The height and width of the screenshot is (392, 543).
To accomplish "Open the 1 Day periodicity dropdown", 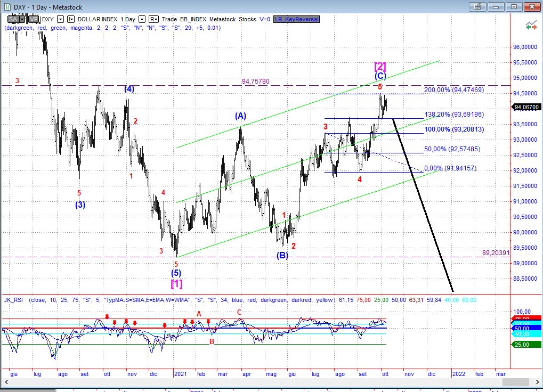I will click(x=142, y=19).
